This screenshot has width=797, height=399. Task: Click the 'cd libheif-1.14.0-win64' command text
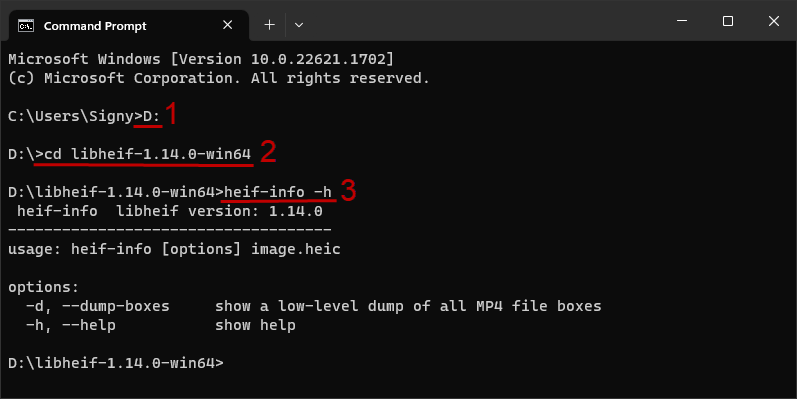148,154
